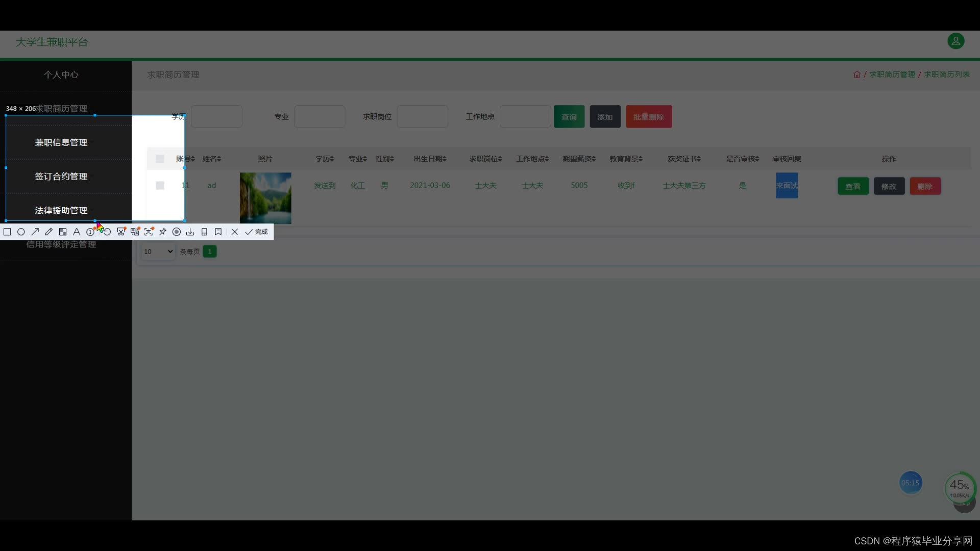Download the screenshot with save icon

tap(190, 232)
